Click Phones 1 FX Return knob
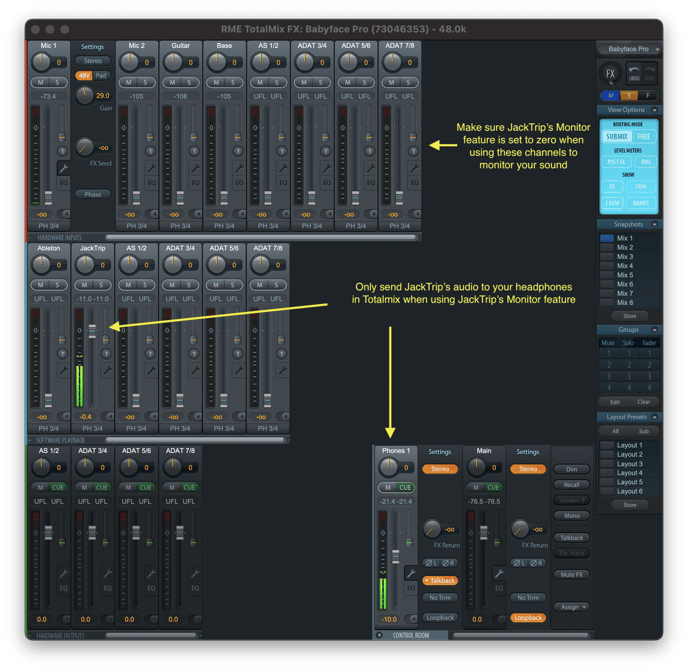The image size is (688, 671). pos(432,529)
